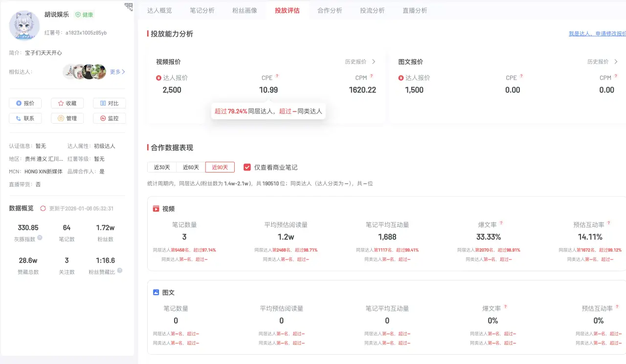Click the similar influencers avatar group

click(85, 72)
